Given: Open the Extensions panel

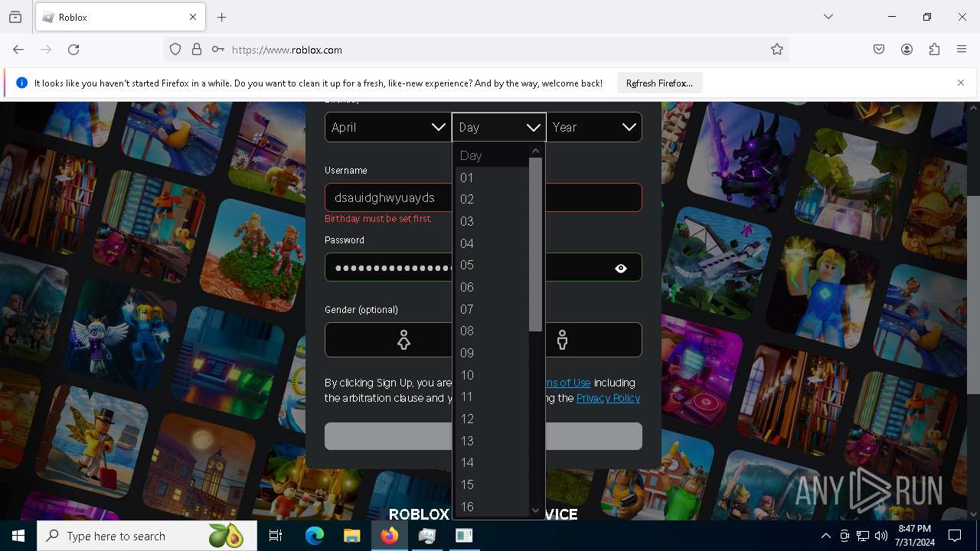Looking at the screenshot, I should 934,50.
